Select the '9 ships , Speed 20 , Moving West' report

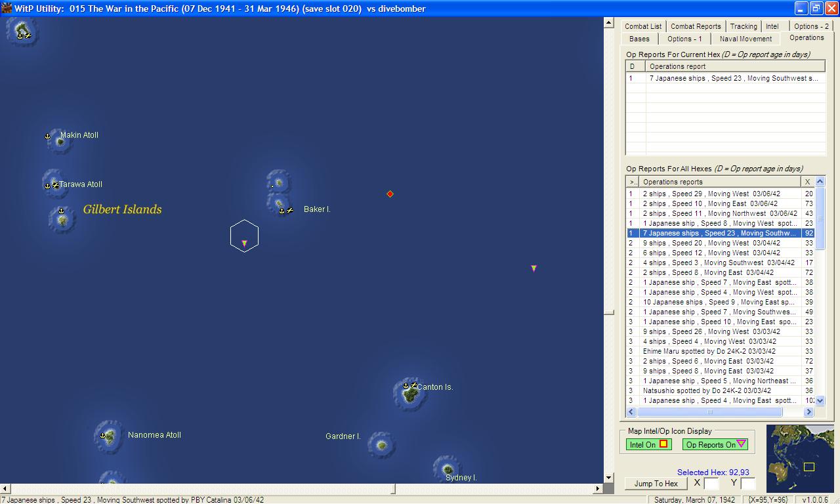click(720, 243)
